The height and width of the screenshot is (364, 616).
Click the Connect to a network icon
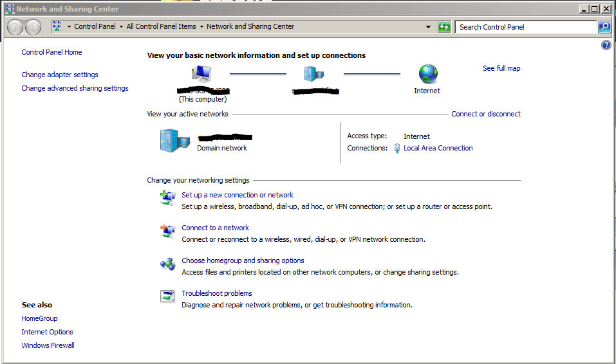(x=167, y=232)
